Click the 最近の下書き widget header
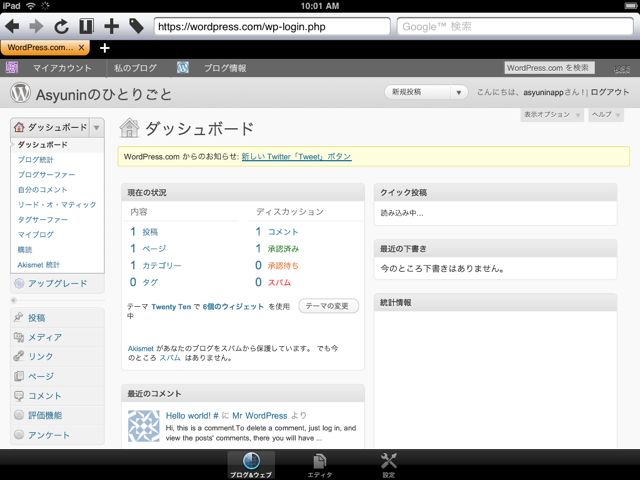Viewport: 640px width, 480px height. pos(495,249)
